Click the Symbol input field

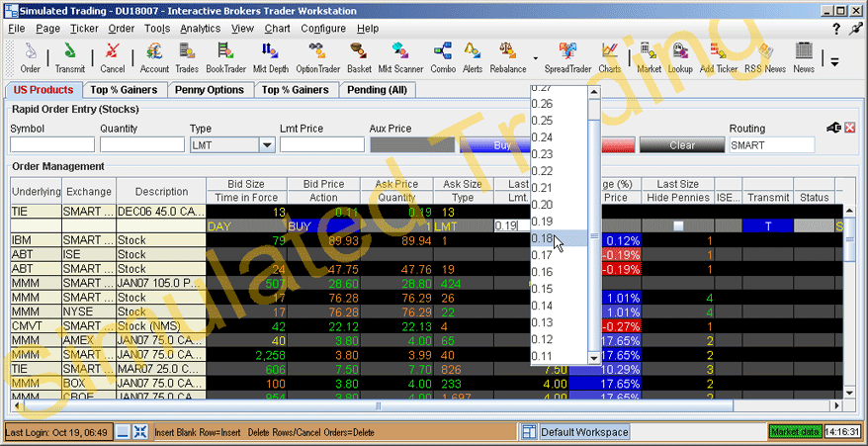[52, 145]
